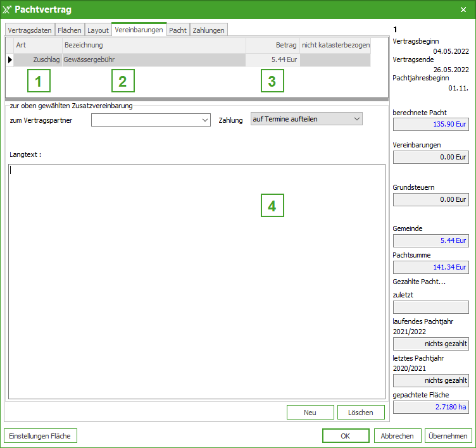Screen dimensions: 476x448
Task: Sort by the Betrag column header
Action: [x=272, y=45]
